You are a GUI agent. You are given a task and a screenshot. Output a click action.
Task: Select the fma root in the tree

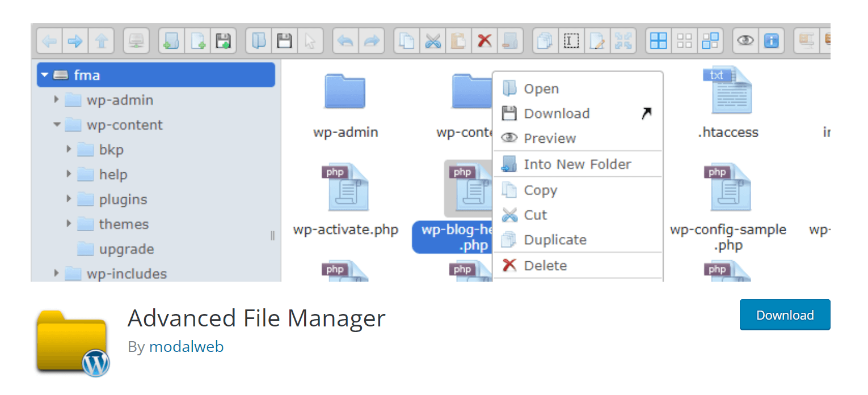click(156, 75)
